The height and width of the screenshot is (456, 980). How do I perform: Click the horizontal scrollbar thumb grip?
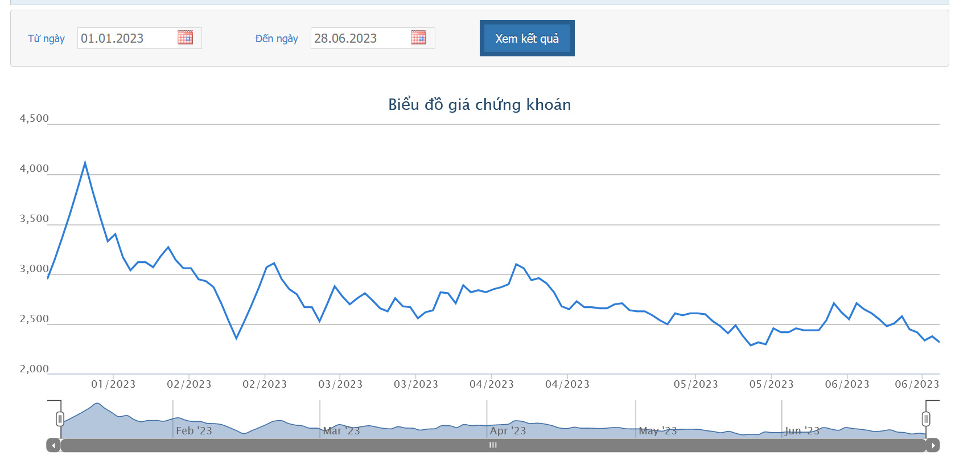coord(493,445)
